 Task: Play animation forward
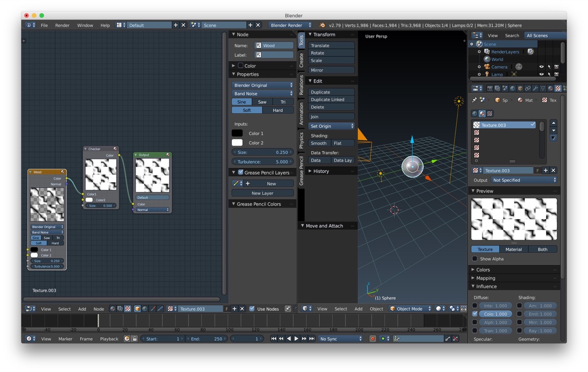coord(296,339)
